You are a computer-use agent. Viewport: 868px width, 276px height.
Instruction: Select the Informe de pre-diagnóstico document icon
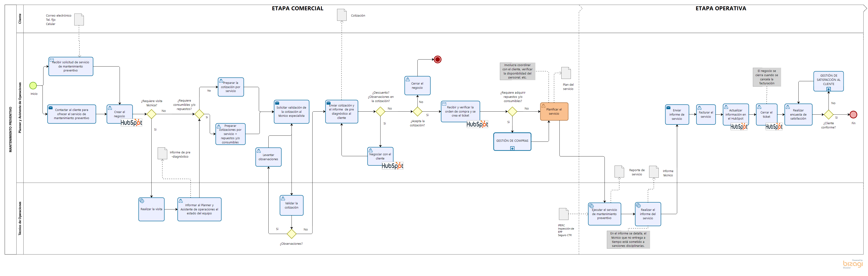coord(162,153)
